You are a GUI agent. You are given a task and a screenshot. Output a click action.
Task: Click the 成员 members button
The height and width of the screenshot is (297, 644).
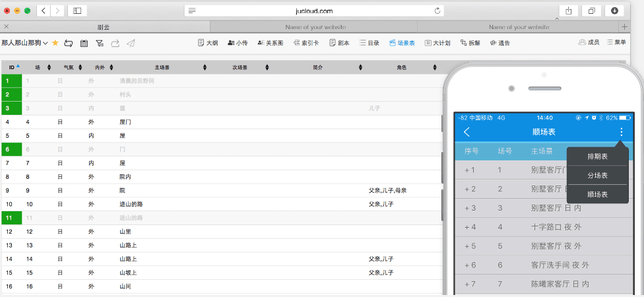pos(589,42)
